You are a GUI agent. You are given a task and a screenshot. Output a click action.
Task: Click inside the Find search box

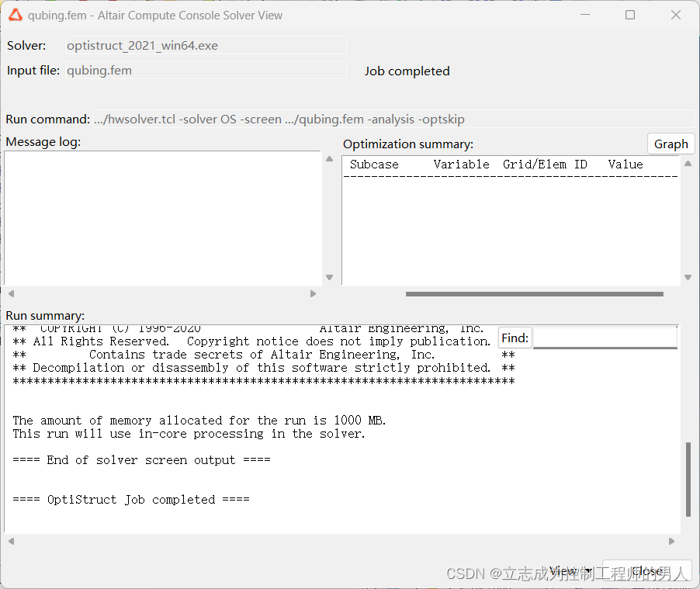click(605, 338)
